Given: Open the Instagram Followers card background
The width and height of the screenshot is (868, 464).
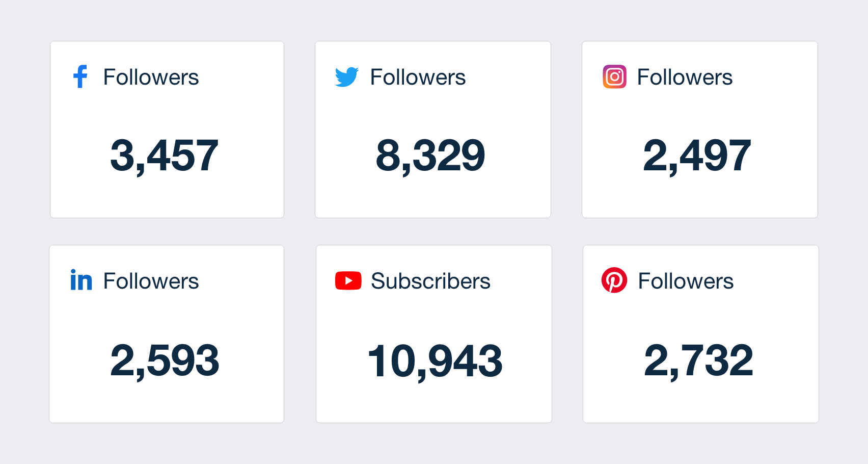Looking at the screenshot, I should pyautogui.click(x=700, y=130).
